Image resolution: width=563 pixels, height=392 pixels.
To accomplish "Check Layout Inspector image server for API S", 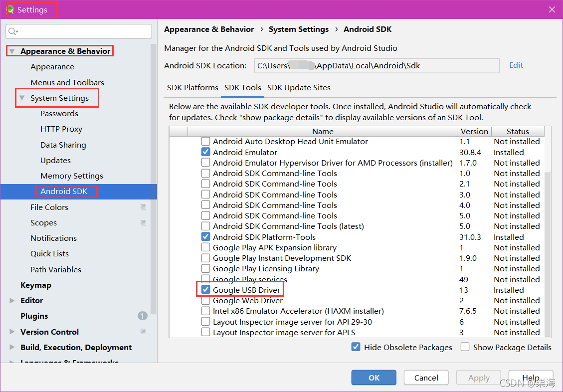I will 206,332.
